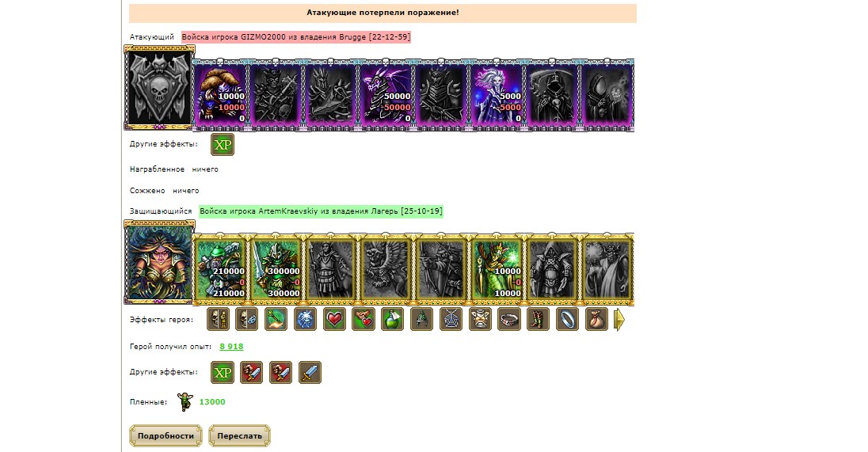Click the first fist-and-sword effect icon
868x452 pixels.
coord(252,372)
